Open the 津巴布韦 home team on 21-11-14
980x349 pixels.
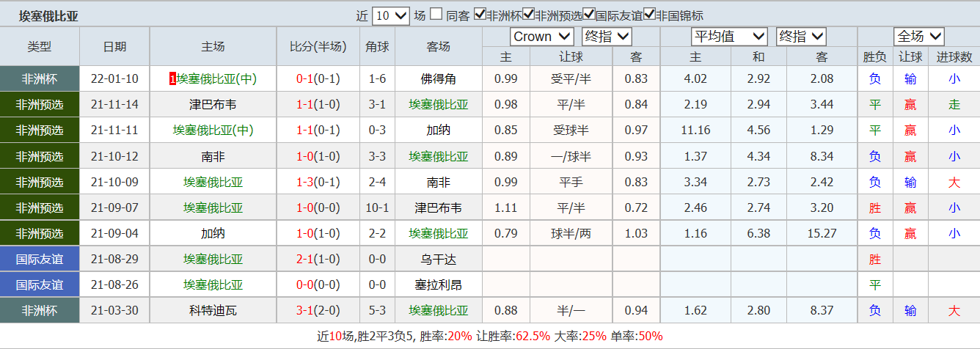point(213,105)
